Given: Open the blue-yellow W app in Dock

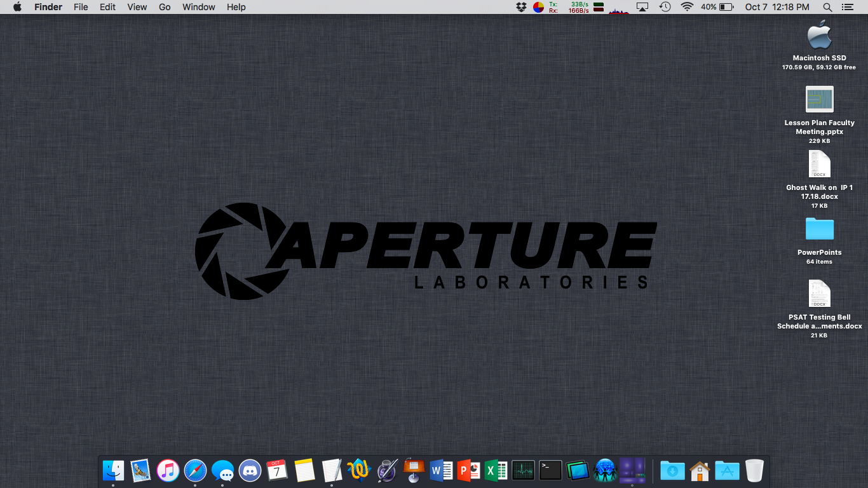Looking at the screenshot, I should [x=359, y=470].
